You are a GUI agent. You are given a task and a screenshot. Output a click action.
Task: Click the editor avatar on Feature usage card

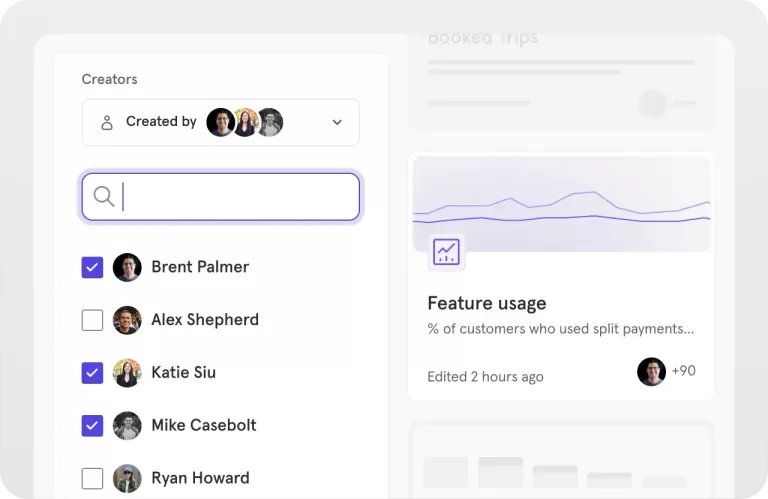[651, 372]
